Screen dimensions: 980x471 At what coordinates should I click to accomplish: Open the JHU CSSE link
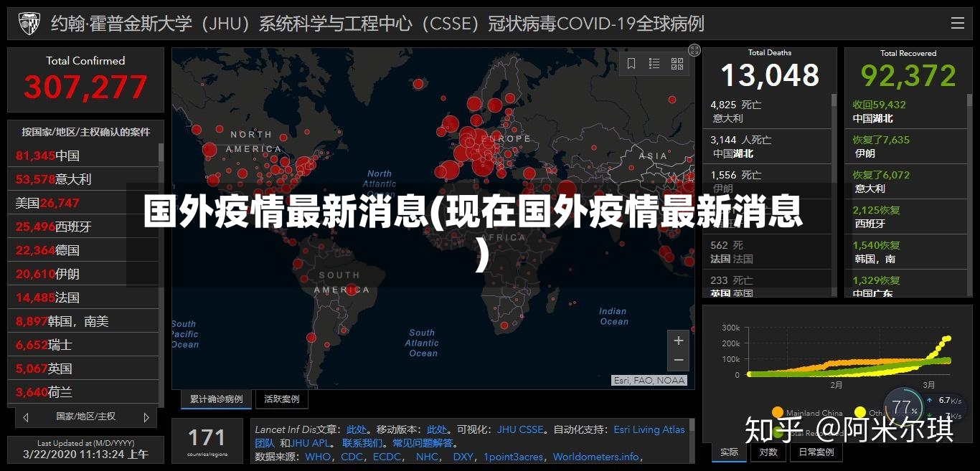520,429
